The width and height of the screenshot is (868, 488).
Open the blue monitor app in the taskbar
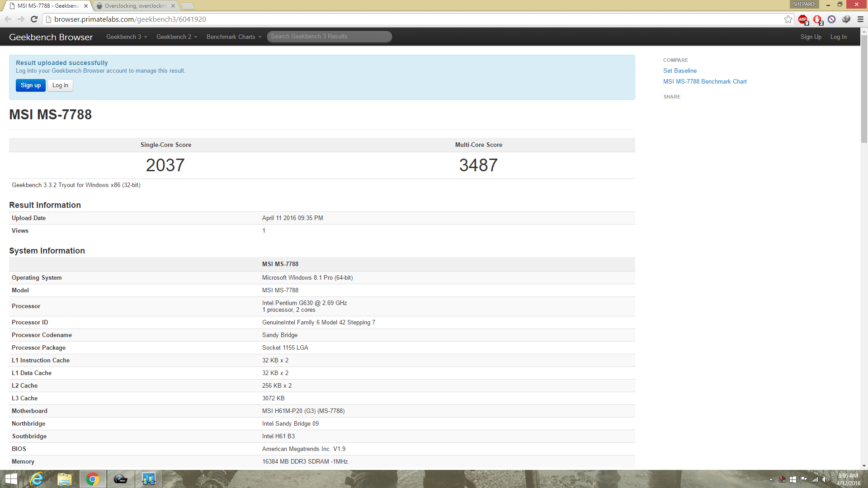pos(148,479)
